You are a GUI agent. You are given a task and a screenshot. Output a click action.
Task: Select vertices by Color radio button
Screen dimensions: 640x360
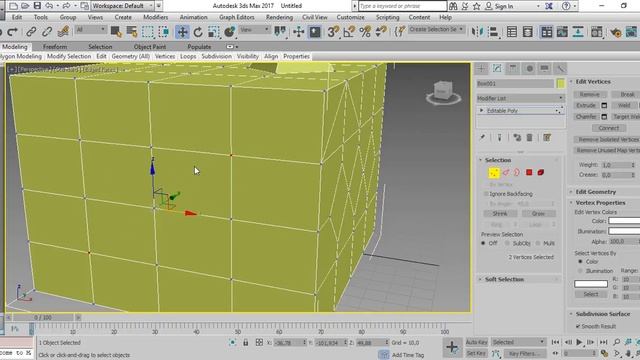click(580, 262)
